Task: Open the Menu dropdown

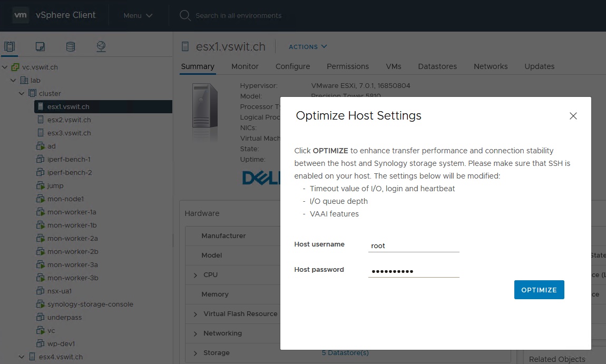Action: tap(138, 16)
